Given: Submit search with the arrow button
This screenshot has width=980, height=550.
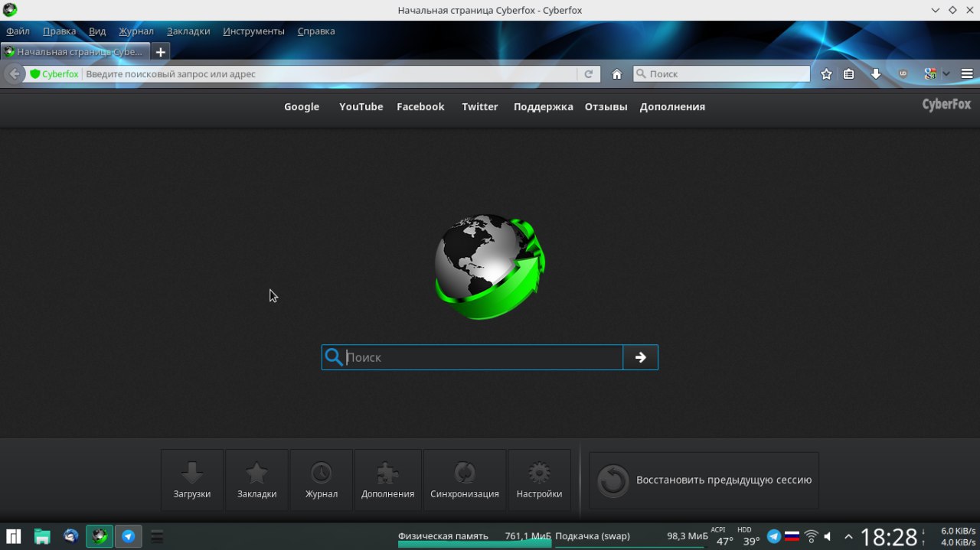Looking at the screenshot, I should 641,357.
